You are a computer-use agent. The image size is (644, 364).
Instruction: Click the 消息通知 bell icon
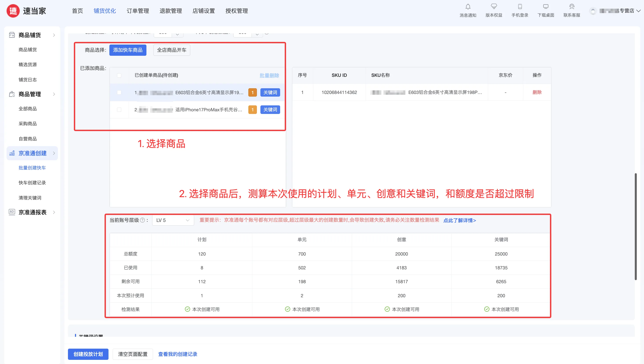coord(468,7)
